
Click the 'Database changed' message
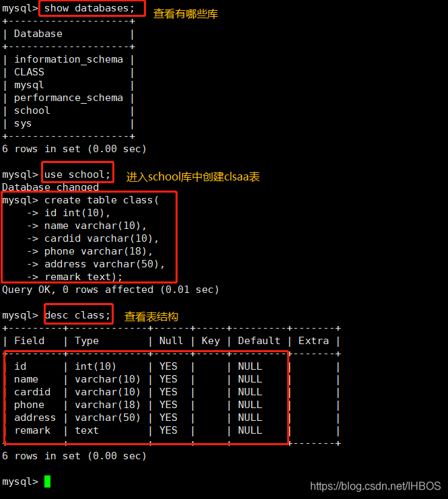50,187
